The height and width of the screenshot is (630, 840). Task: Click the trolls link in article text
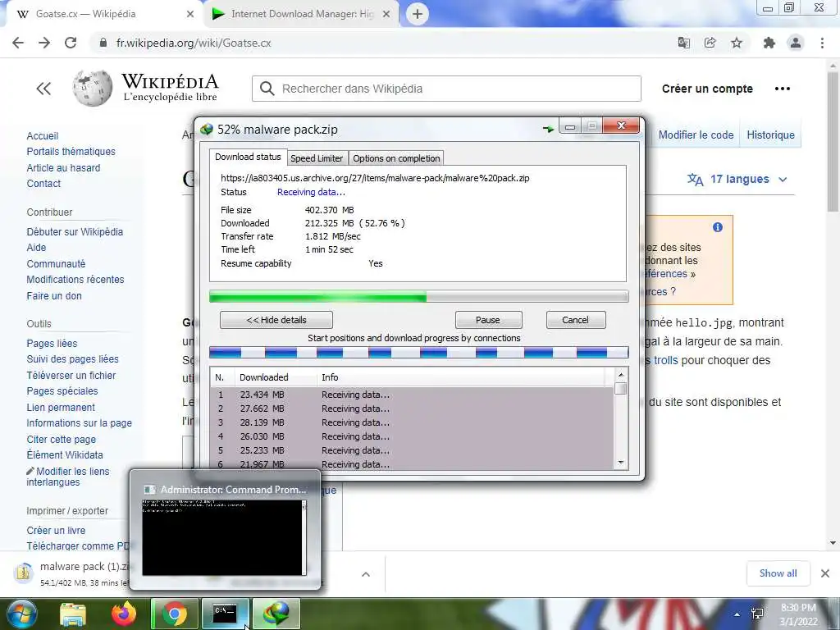pyautogui.click(x=666, y=361)
